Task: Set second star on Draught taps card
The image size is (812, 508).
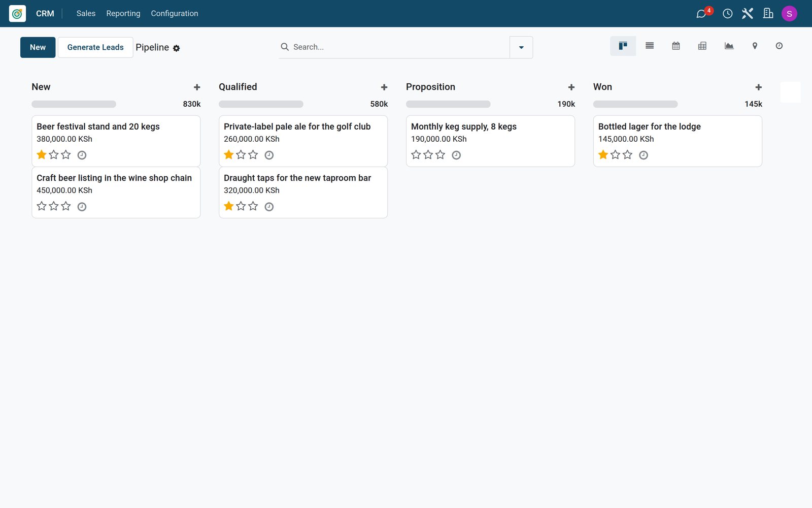Action: click(241, 206)
